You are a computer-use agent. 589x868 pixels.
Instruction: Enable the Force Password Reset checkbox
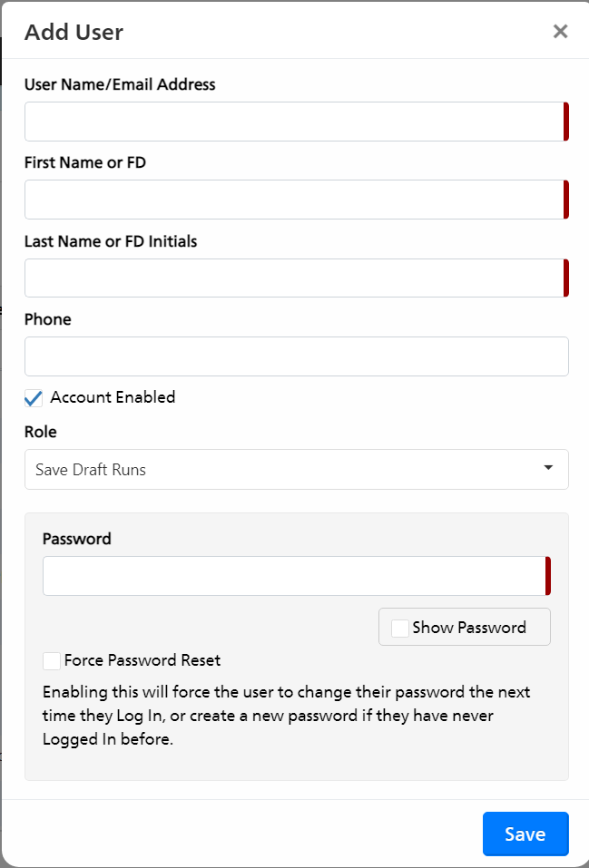coord(52,660)
